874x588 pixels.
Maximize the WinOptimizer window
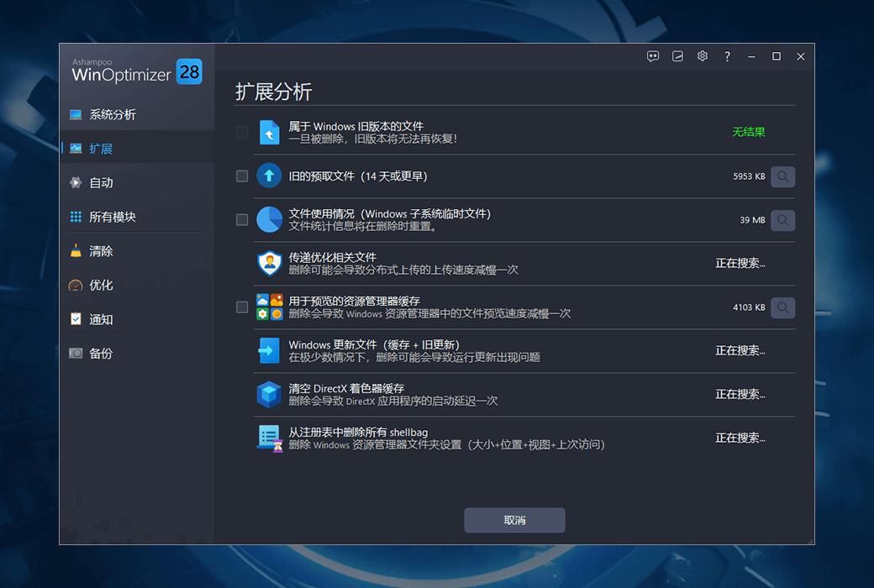[776, 56]
